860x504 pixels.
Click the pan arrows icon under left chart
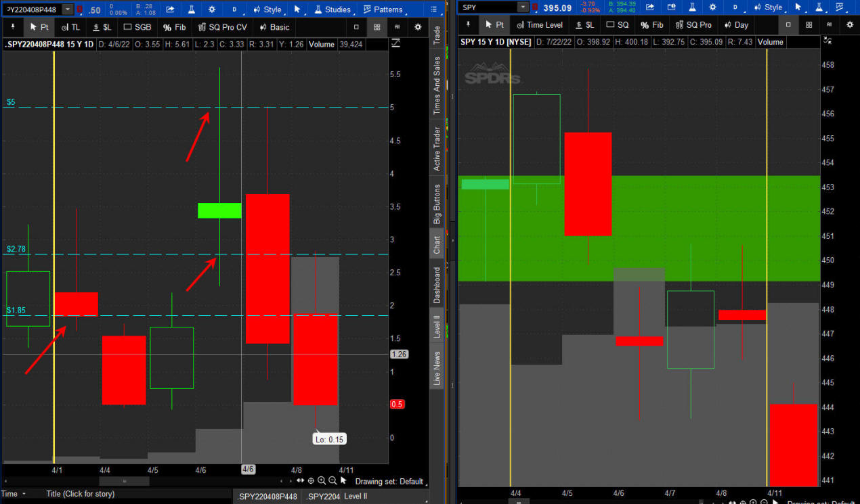tap(300, 481)
